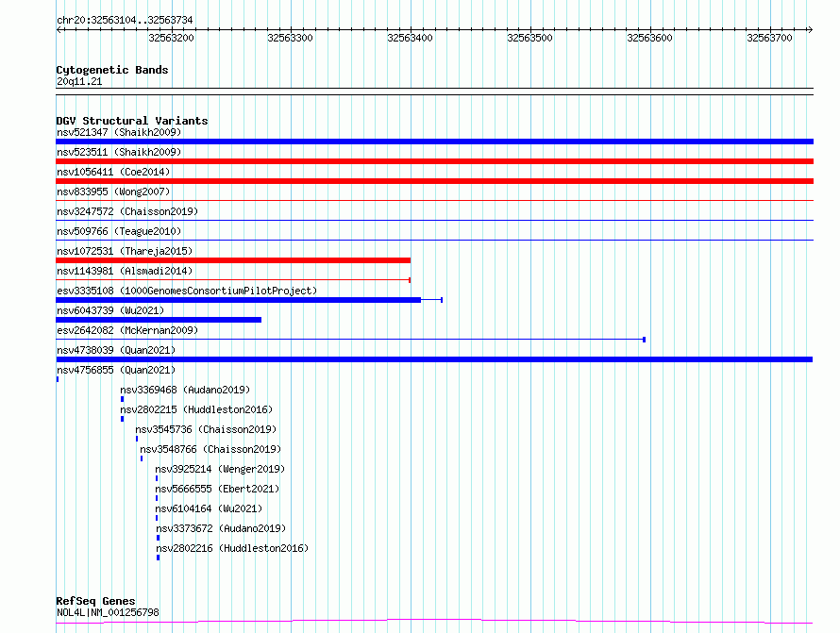
Task: Click ruler position 32563200
Action: (171, 38)
